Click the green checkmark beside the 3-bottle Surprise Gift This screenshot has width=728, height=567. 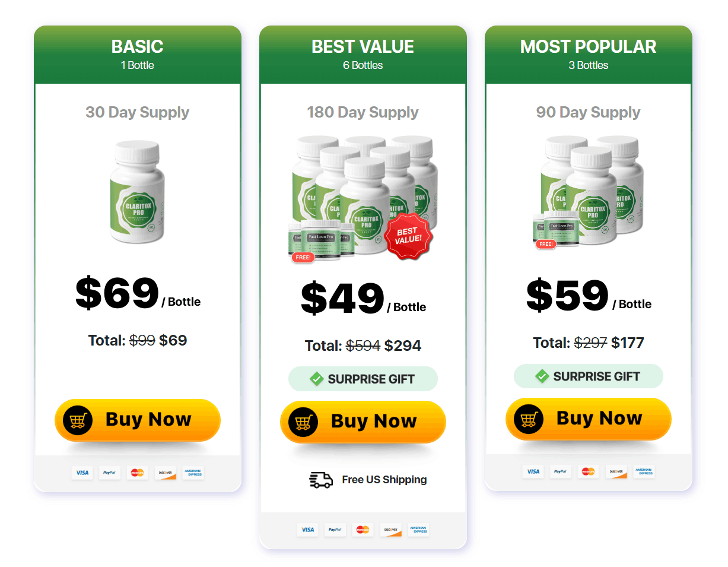(542, 376)
